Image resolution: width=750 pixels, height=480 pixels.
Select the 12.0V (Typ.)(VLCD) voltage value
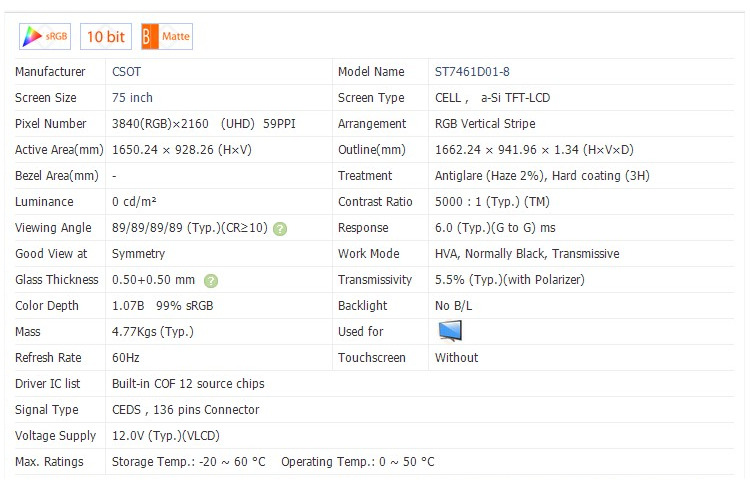[165, 436]
